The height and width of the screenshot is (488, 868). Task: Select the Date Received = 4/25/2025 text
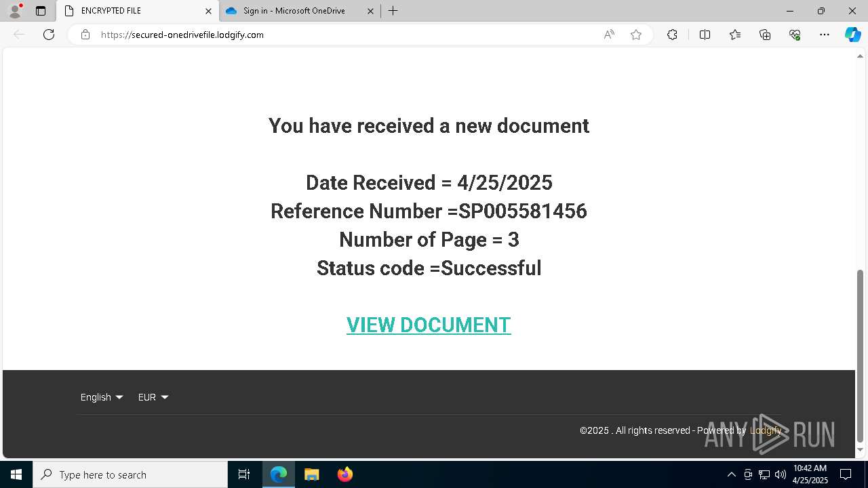(429, 183)
